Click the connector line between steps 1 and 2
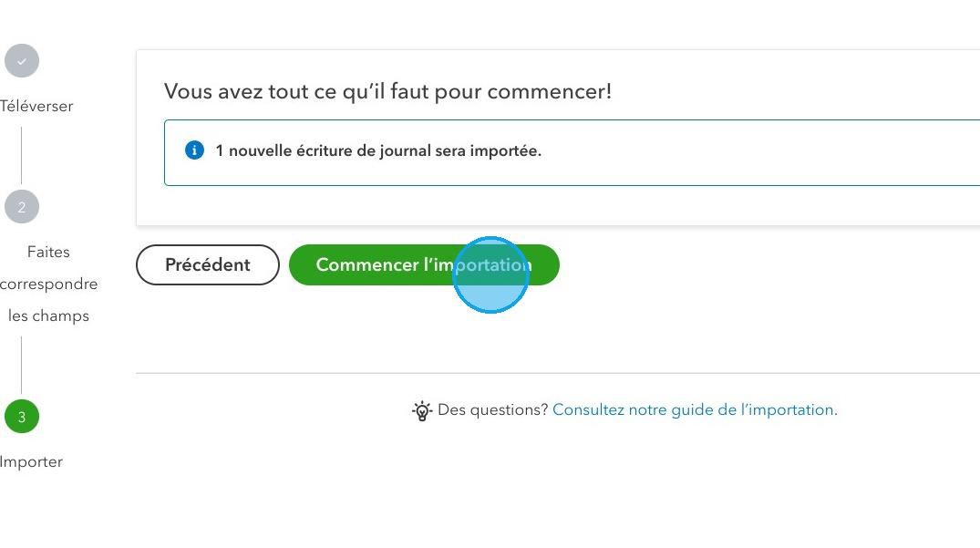 [x=21, y=155]
